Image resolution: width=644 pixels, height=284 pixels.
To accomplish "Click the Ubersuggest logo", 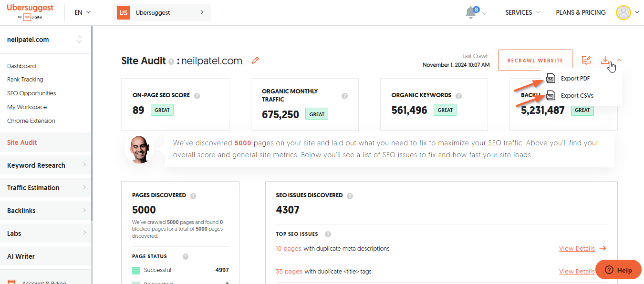I will tap(30, 12).
